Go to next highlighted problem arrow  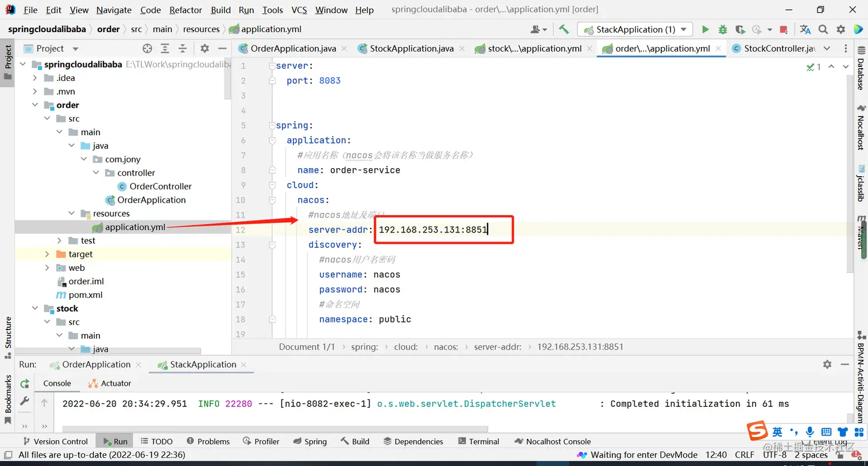point(845,67)
